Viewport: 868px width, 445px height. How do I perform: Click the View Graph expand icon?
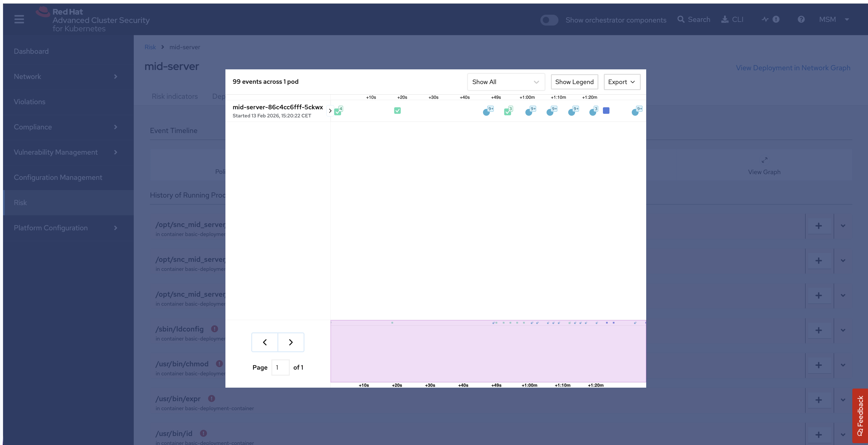(x=764, y=160)
